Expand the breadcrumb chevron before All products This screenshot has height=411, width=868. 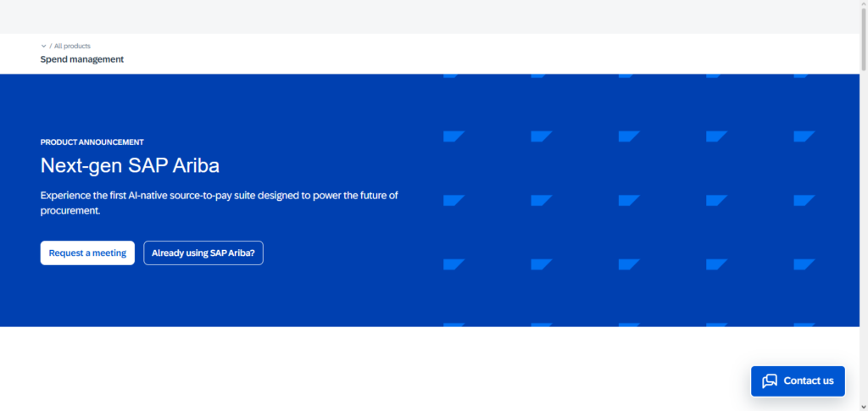pos(44,46)
